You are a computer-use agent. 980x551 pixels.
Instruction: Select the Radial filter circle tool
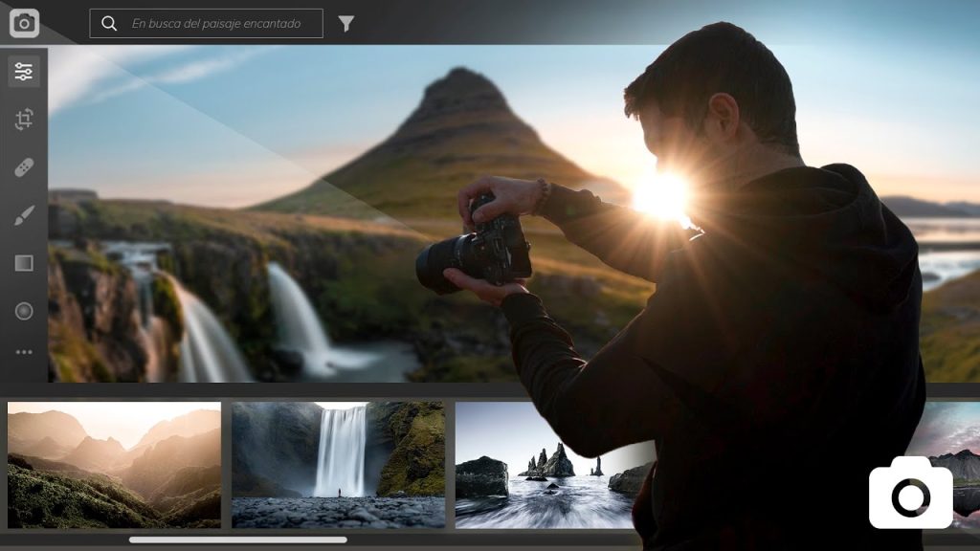tap(24, 311)
